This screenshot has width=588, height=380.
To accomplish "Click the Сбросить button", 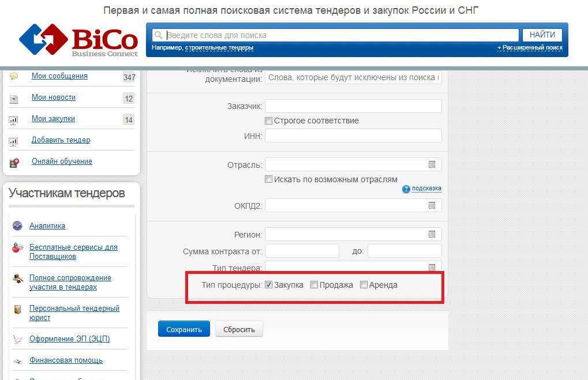I will click(239, 329).
